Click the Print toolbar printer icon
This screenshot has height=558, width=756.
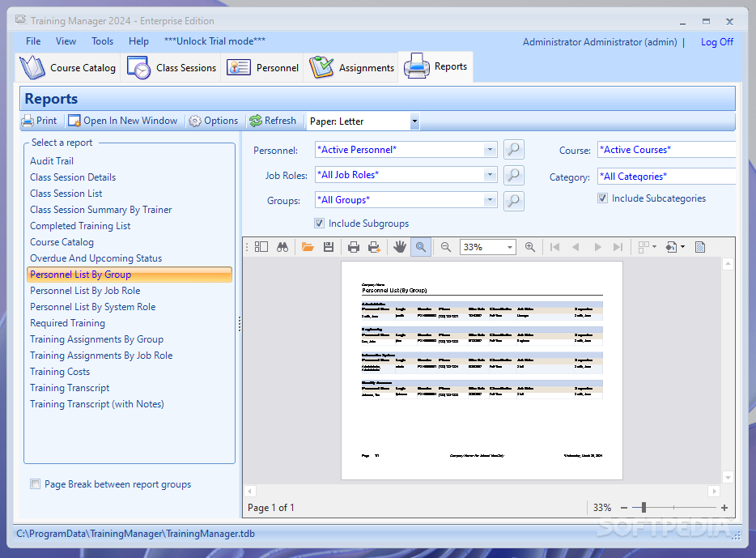click(28, 121)
